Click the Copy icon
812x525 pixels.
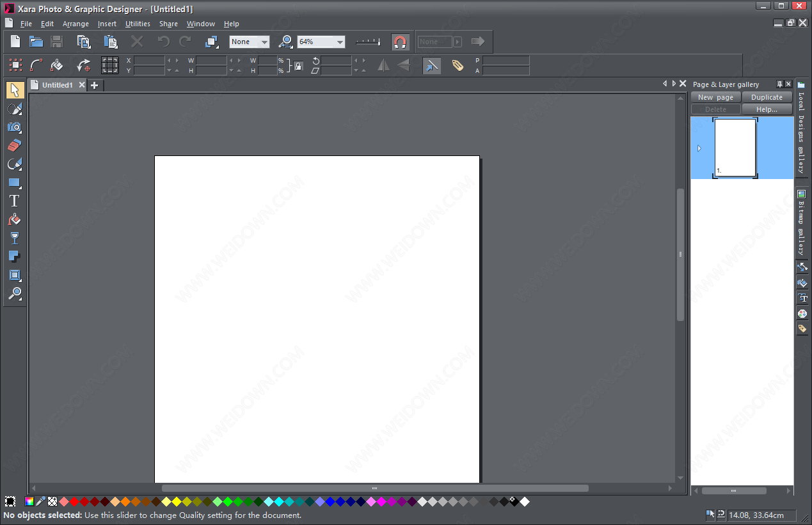point(84,42)
